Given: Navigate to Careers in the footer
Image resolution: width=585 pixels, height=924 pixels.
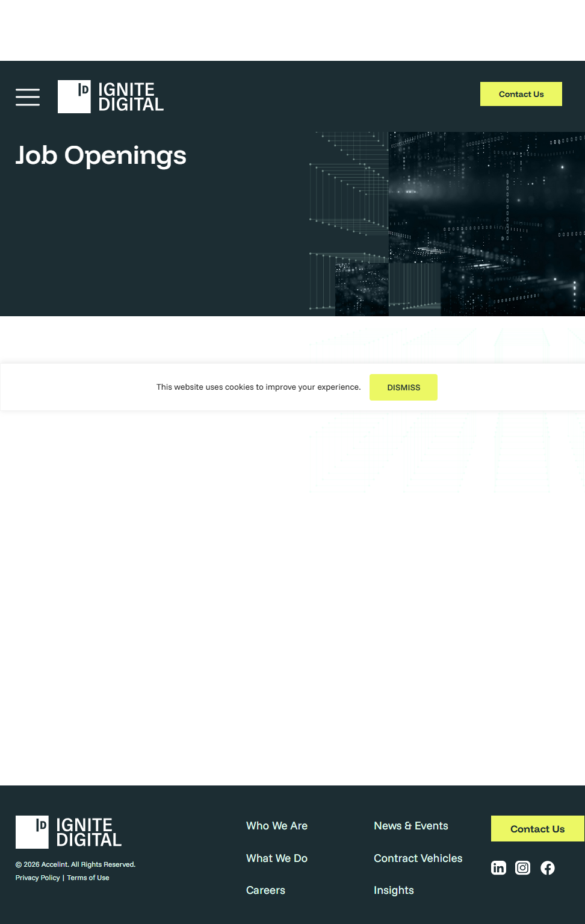Looking at the screenshot, I should (x=265, y=890).
